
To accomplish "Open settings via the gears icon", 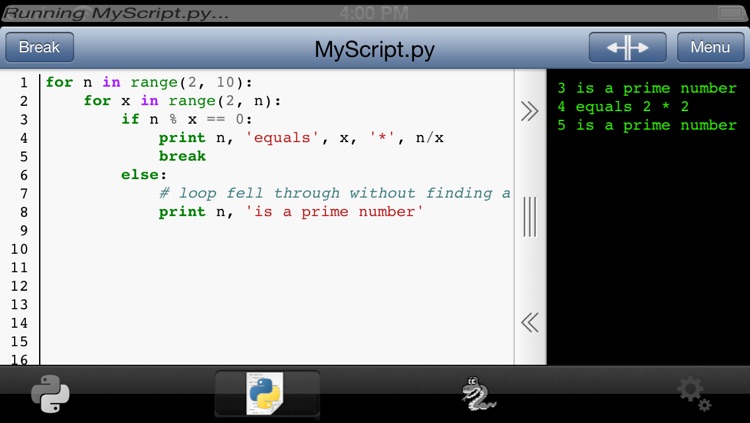I will pyautogui.click(x=694, y=394).
